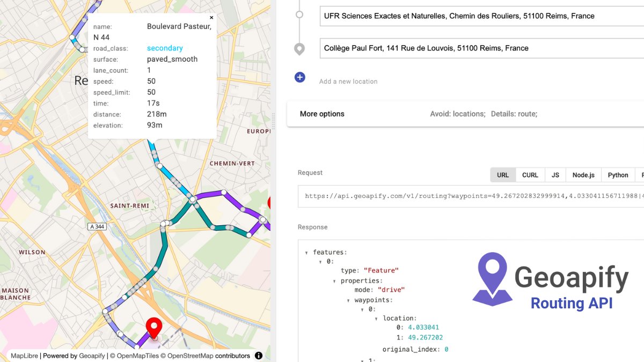Click the 49.267202 coordinate value
This screenshot has height=362, width=644.
[425, 338]
